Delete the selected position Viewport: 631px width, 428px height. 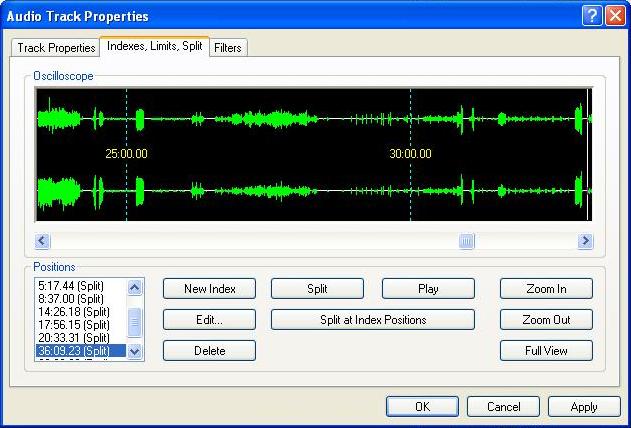tap(209, 351)
